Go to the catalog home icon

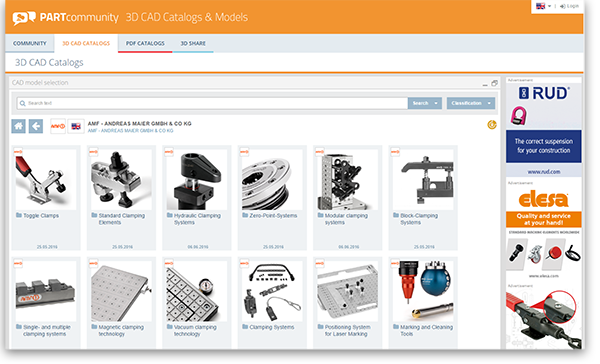[x=18, y=126]
